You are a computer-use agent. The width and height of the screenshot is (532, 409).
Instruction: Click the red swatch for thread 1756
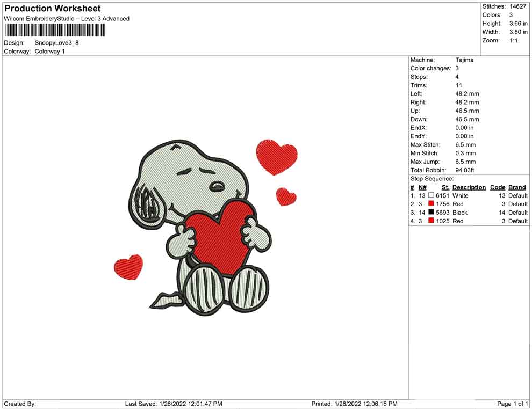pyautogui.click(x=431, y=203)
